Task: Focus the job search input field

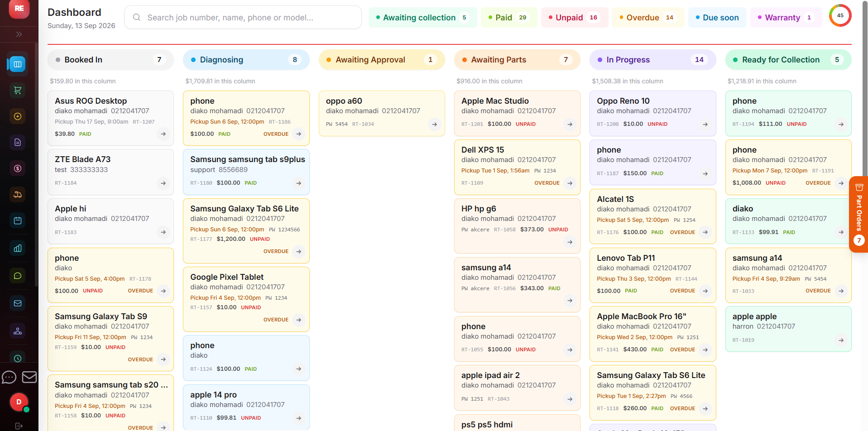Action: pos(243,18)
